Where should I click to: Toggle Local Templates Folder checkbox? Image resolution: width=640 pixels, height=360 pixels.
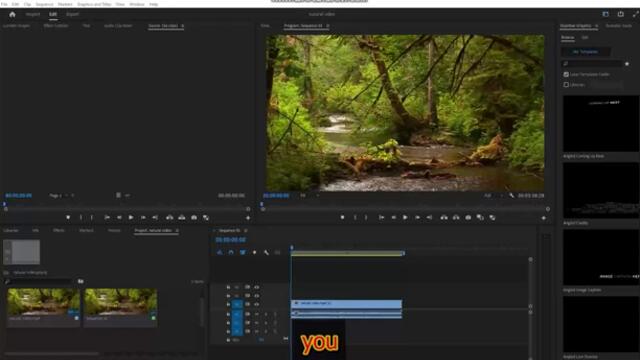click(566, 74)
